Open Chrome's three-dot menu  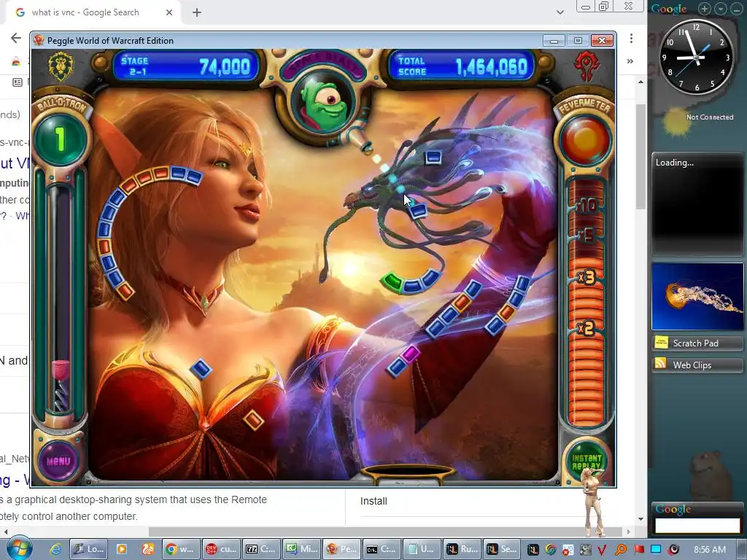click(631, 38)
